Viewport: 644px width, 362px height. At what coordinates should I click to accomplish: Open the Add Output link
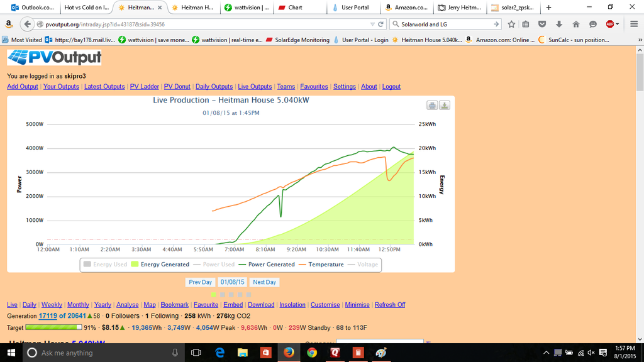(23, 87)
